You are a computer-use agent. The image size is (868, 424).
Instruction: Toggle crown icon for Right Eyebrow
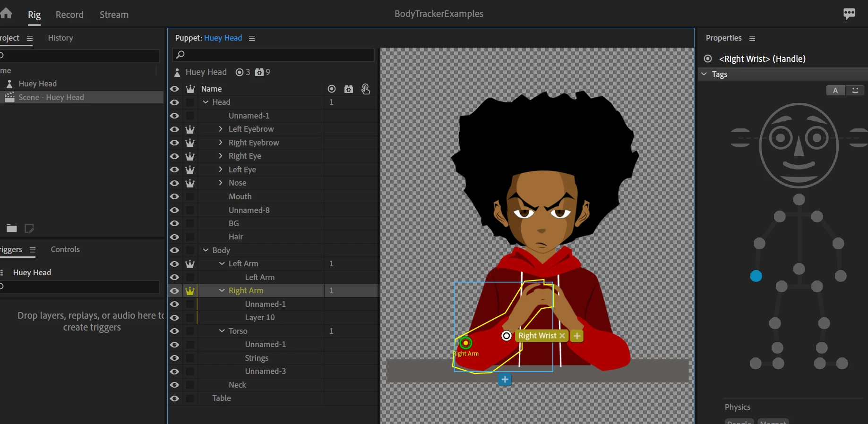pos(190,143)
